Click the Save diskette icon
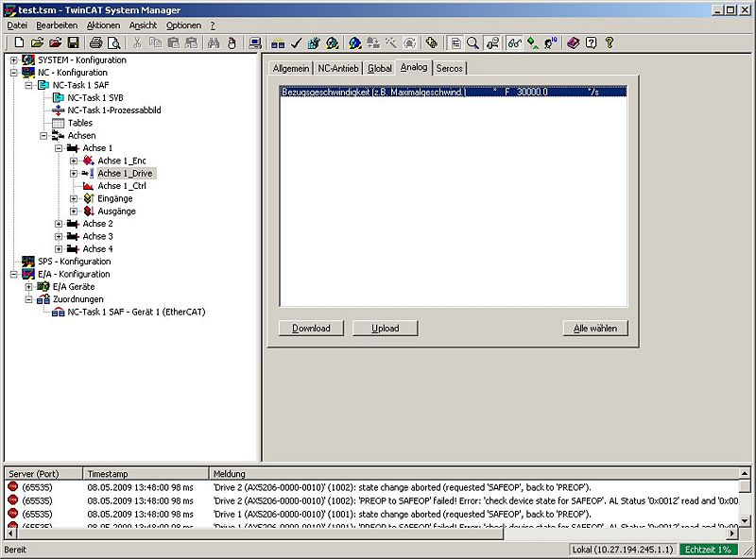This screenshot has width=756, height=559. coord(74,42)
